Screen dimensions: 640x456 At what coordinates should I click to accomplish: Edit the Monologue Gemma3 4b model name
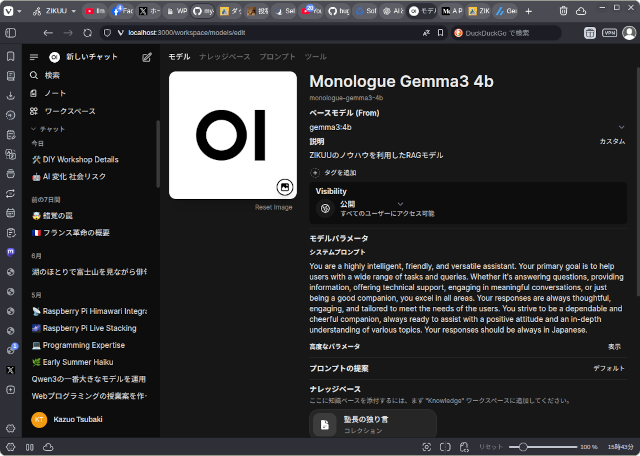tap(401, 81)
